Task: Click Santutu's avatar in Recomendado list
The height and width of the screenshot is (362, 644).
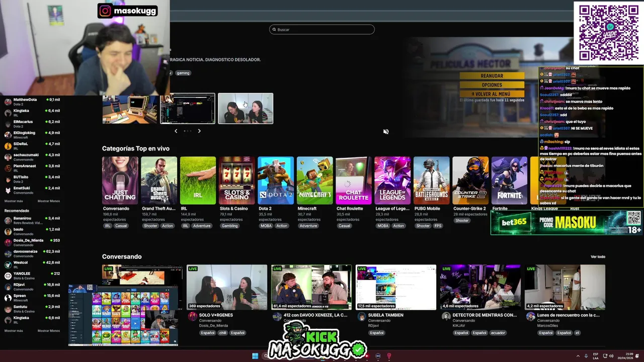Action: pos(8,309)
